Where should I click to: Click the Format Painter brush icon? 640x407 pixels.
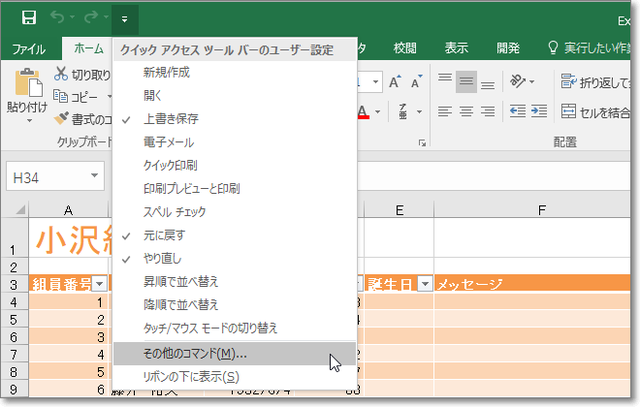pyautogui.click(x=62, y=118)
